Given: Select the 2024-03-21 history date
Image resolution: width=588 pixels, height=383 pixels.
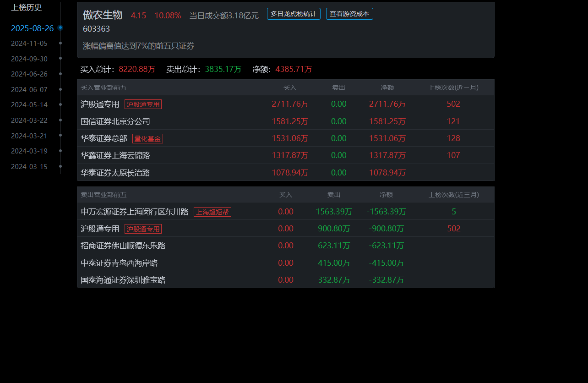Looking at the screenshot, I should click(29, 136).
